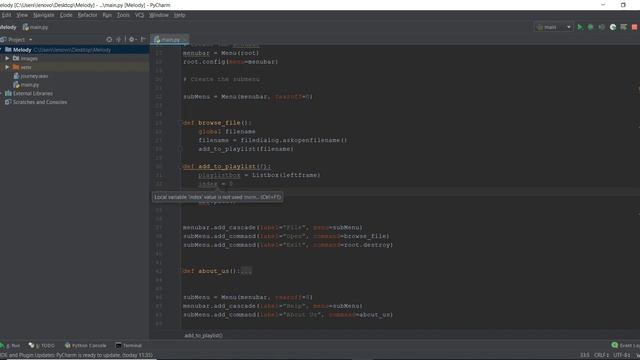Open the Run tool window button

coord(11,345)
